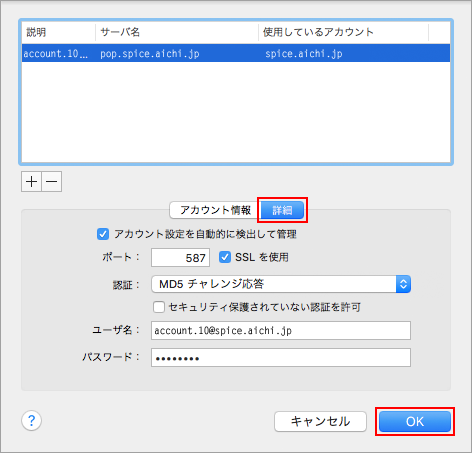Click the パスワード input field
472x453 pixels.
(x=281, y=358)
